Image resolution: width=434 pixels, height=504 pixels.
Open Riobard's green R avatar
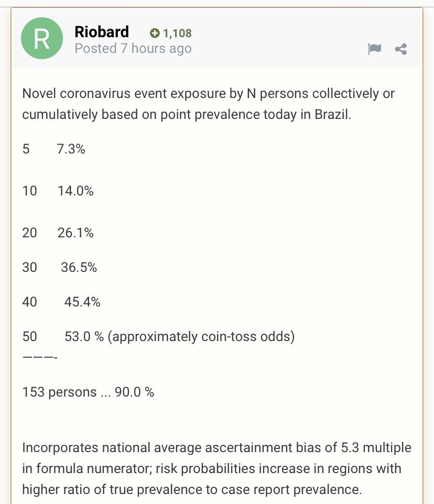(42, 38)
